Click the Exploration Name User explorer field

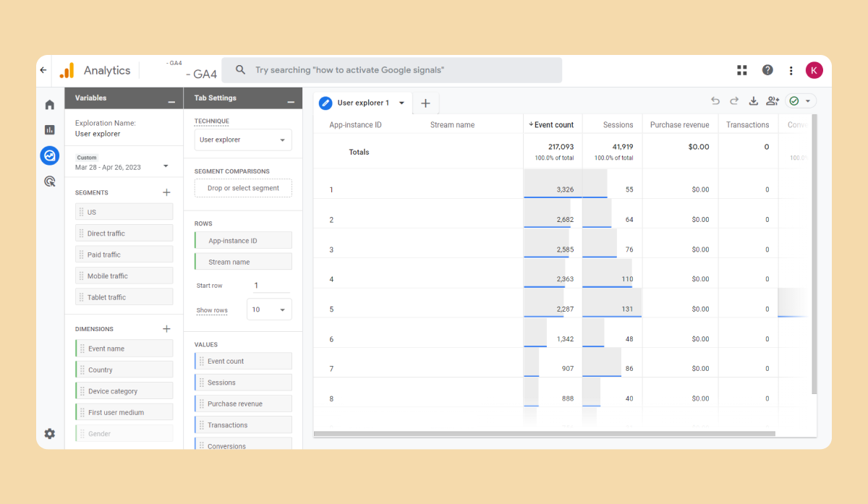click(98, 134)
